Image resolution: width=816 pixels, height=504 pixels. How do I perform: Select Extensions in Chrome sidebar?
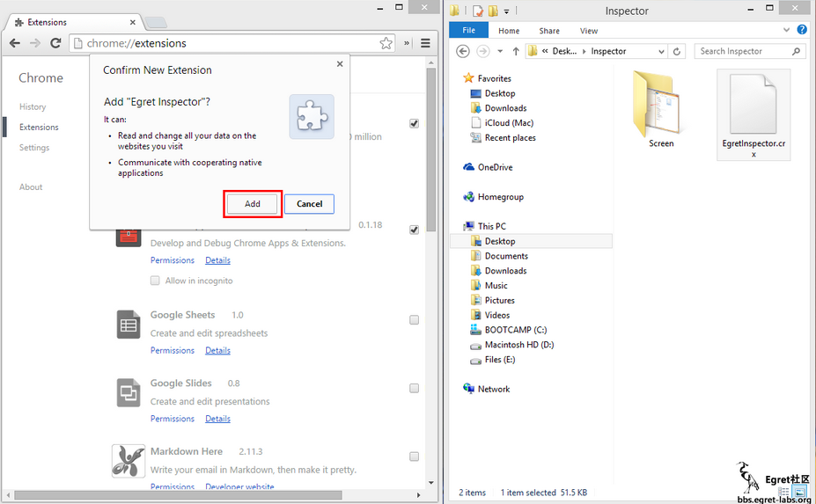[39, 127]
